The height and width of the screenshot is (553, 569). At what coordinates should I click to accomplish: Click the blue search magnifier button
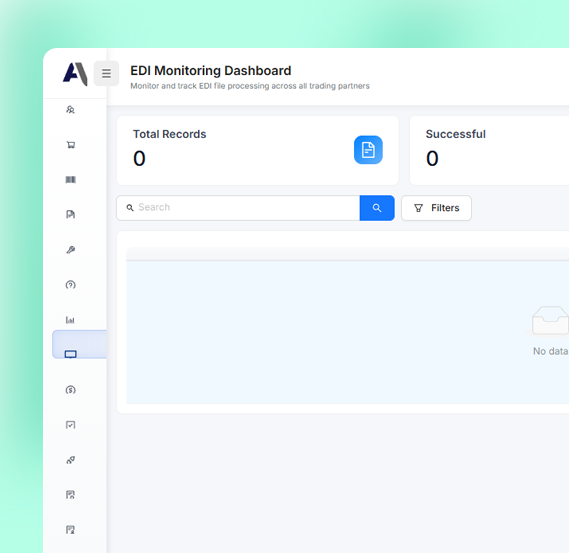[x=377, y=208]
